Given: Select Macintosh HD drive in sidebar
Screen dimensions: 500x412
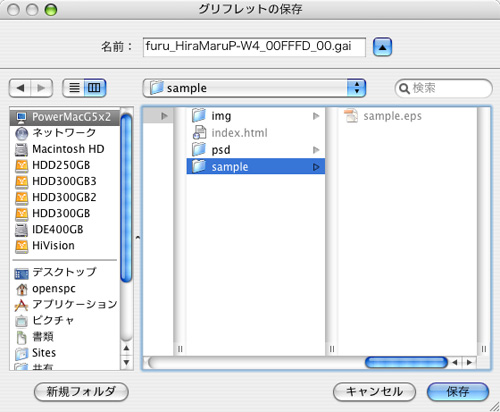Looking at the screenshot, I should point(65,149).
